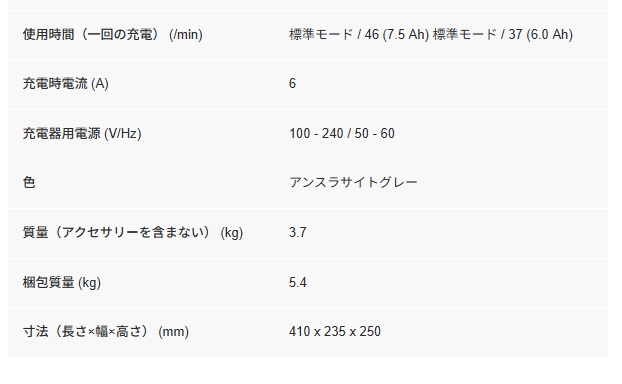Image resolution: width=622 pixels, height=384 pixels.
Task: Select the 100 - 240 / 50 - 60 value
Action: (342, 133)
